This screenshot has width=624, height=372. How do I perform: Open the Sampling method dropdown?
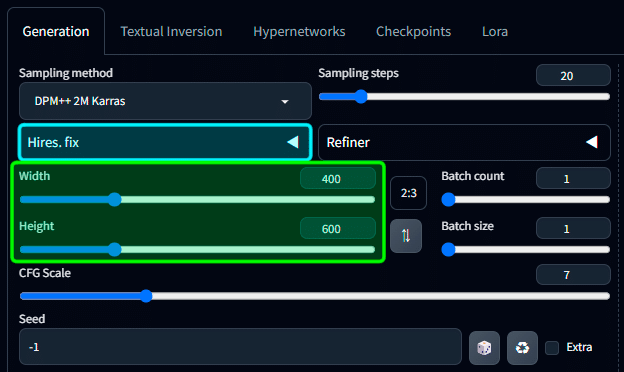coord(165,101)
